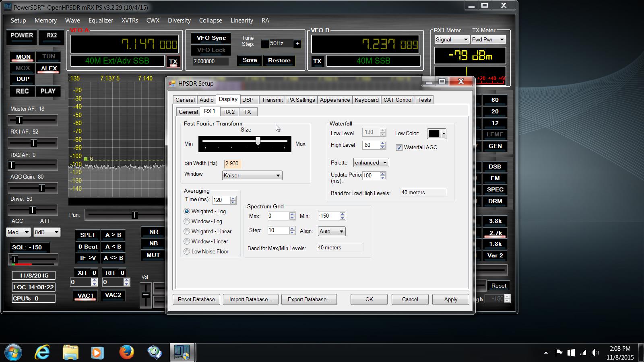Click the Apply button

451,299
